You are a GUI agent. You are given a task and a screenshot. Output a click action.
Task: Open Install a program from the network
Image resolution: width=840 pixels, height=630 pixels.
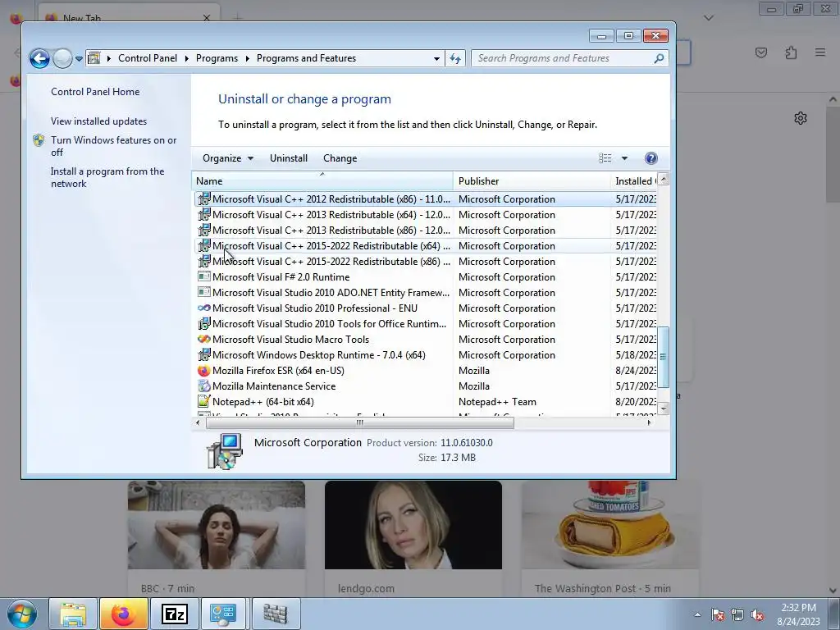click(x=107, y=177)
